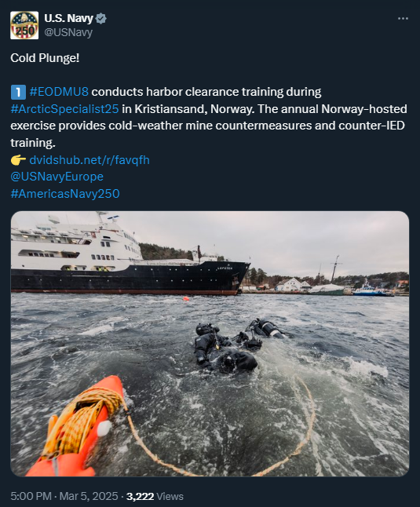Open the divers photo attachment
This screenshot has width=420, height=507.
tap(210, 344)
